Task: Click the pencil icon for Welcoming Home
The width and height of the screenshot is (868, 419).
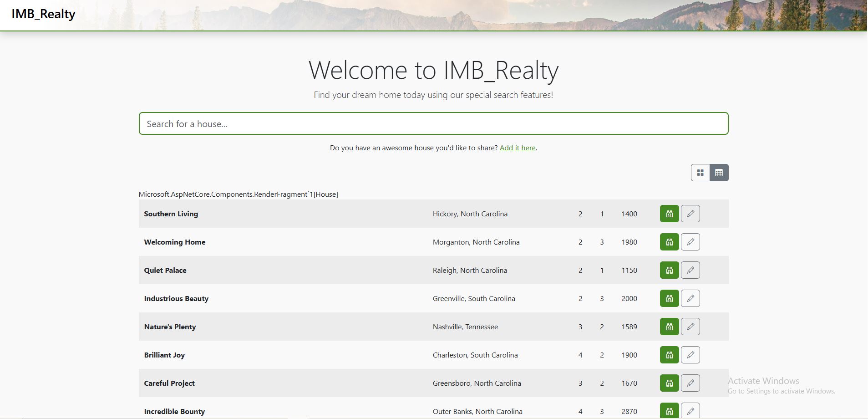Action: pyautogui.click(x=690, y=242)
